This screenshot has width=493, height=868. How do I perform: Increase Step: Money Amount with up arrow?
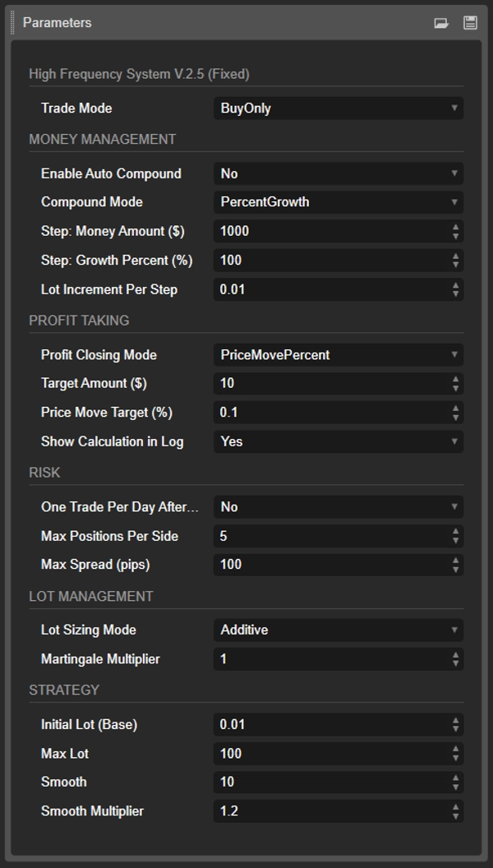click(x=457, y=228)
